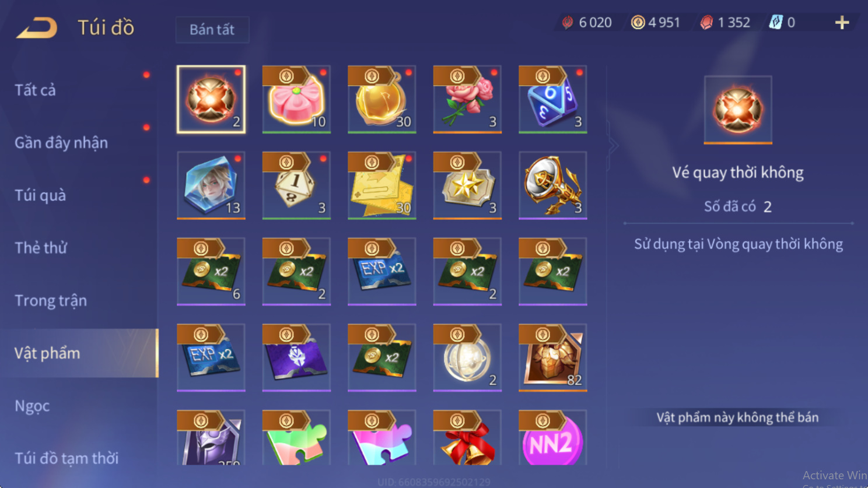Select the blue dice item
This screenshot has width=868, height=488.
point(552,99)
